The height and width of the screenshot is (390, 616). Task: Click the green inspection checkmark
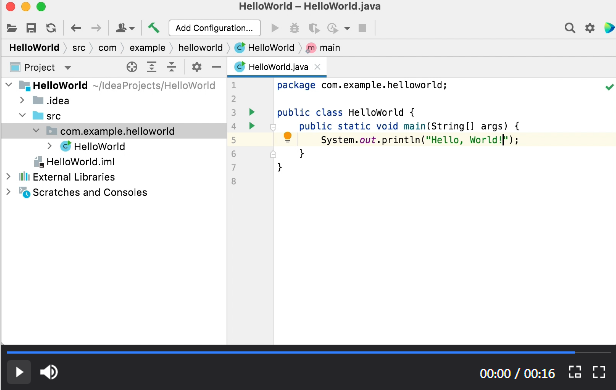click(609, 87)
